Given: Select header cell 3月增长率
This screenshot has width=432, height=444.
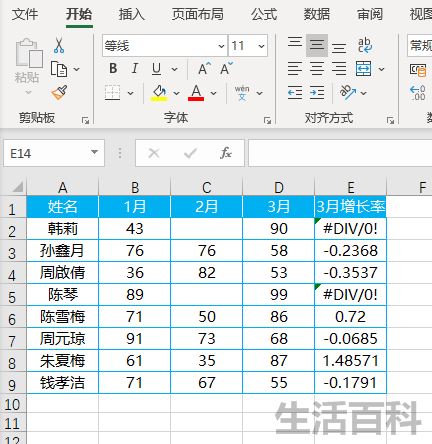Looking at the screenshot, I should [x=350, y=207].
